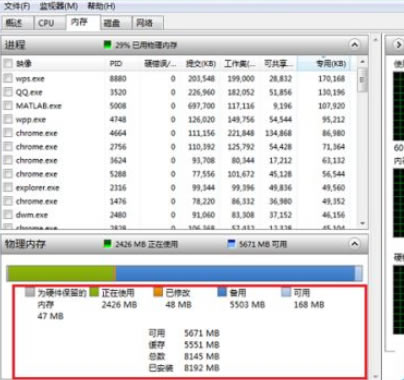Select the QQ.exe process name
Image resolution: width=404 pixels, height=380 pixels.
29,92
